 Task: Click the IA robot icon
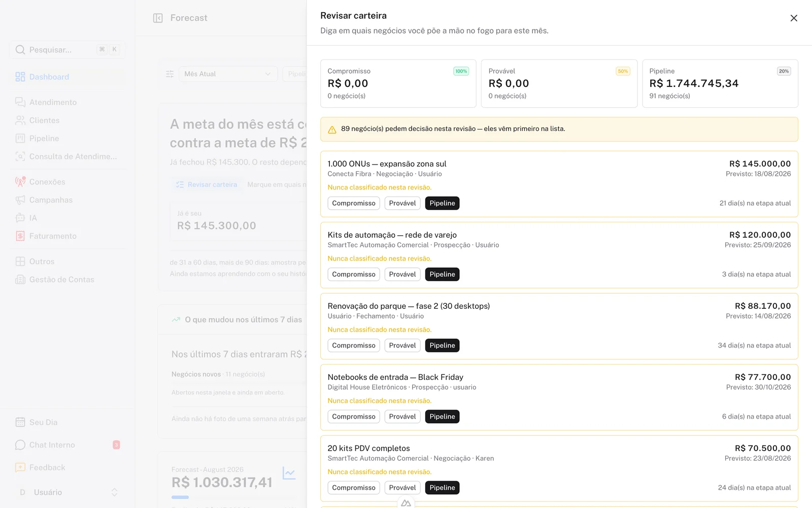[20, 218]
